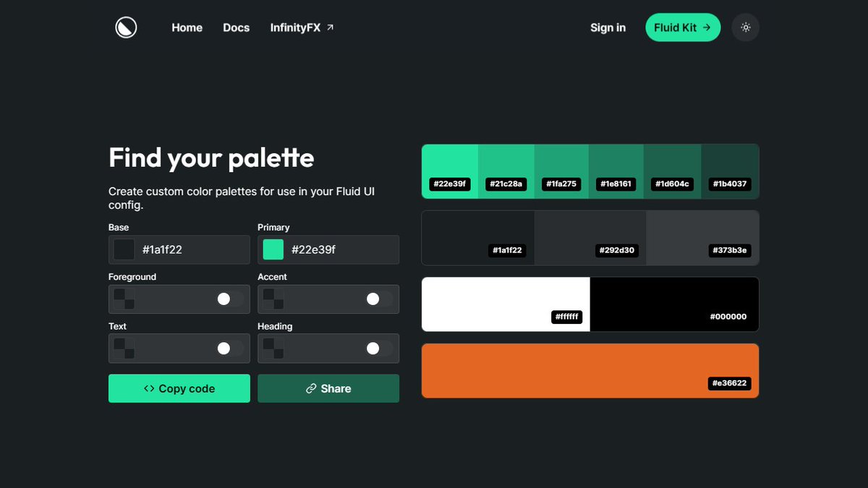Image resolution: width=868 pixels, height=488 pixels.
Task: Click the Heading transparent color swatch
Action: click(x=273, y=348)
